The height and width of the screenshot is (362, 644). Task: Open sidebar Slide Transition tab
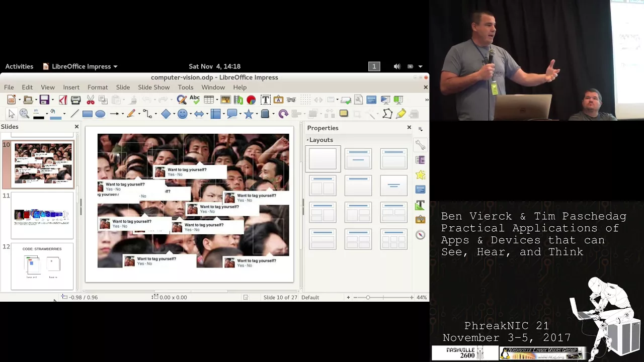coord(420,160)
